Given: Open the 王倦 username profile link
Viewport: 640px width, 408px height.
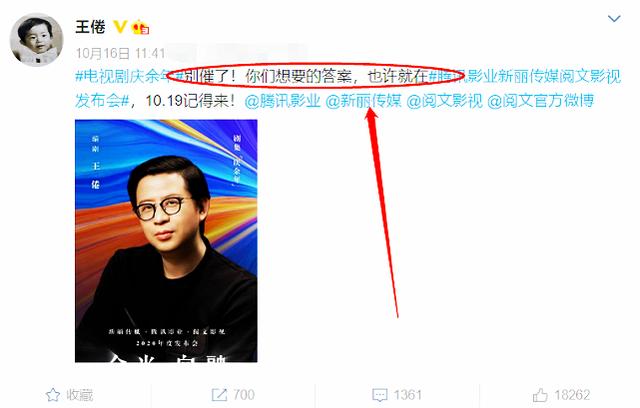Looking at the screenshot, I should [x=90, y=27].
